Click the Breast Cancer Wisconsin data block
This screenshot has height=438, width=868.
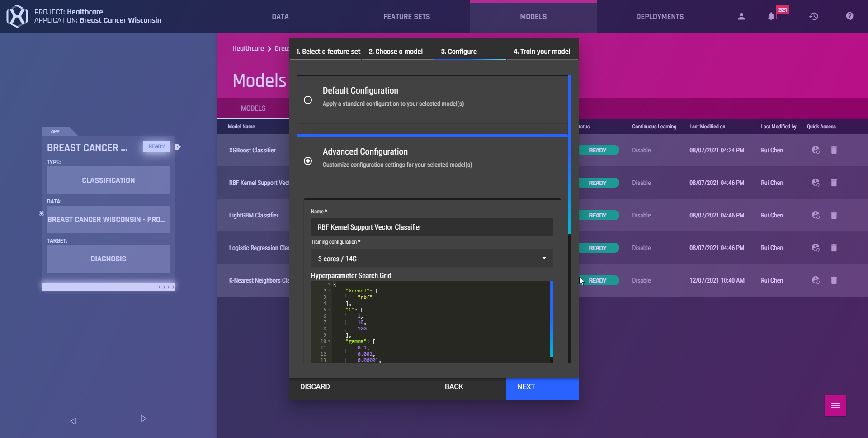click(108, 219)
